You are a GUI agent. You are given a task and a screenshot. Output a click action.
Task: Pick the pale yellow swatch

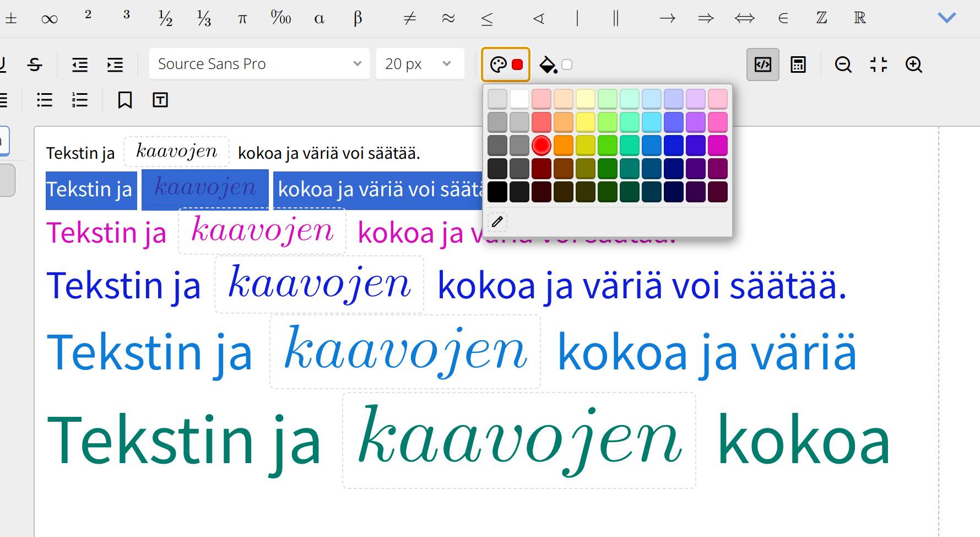click(586, 99)
